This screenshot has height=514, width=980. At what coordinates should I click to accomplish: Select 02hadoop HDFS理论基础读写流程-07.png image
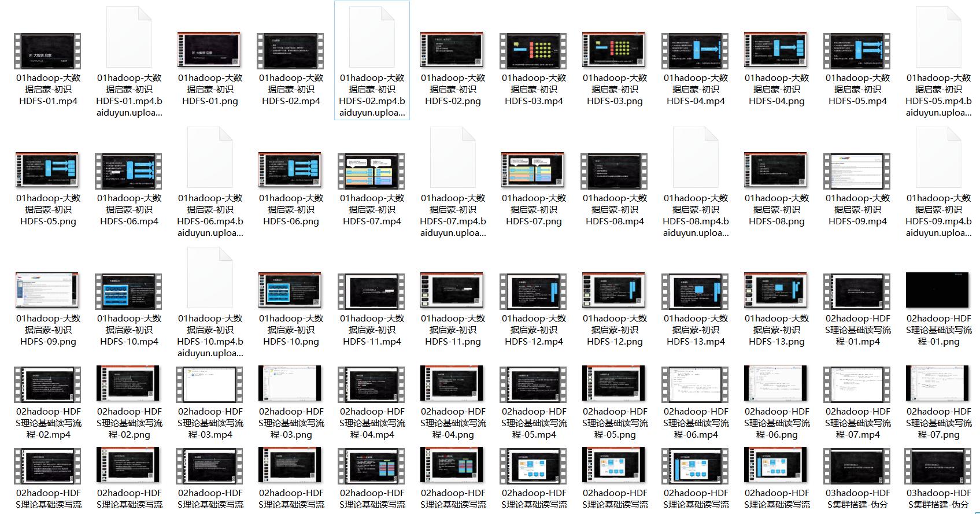point(938,384)
